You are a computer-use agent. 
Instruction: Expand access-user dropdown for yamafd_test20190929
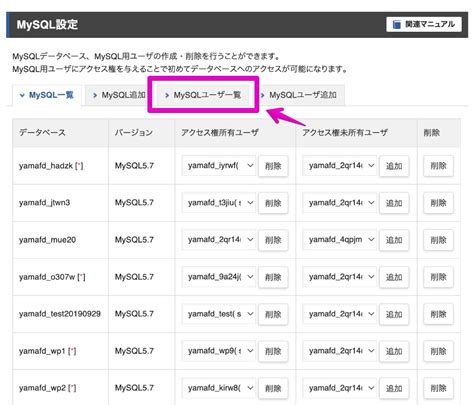(219, 314)
